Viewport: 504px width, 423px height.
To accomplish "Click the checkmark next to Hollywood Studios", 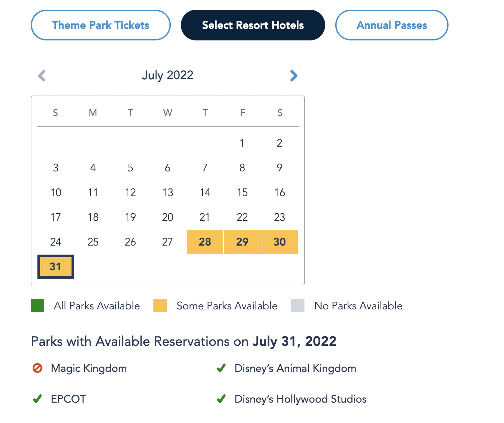I will click(221, 399).
